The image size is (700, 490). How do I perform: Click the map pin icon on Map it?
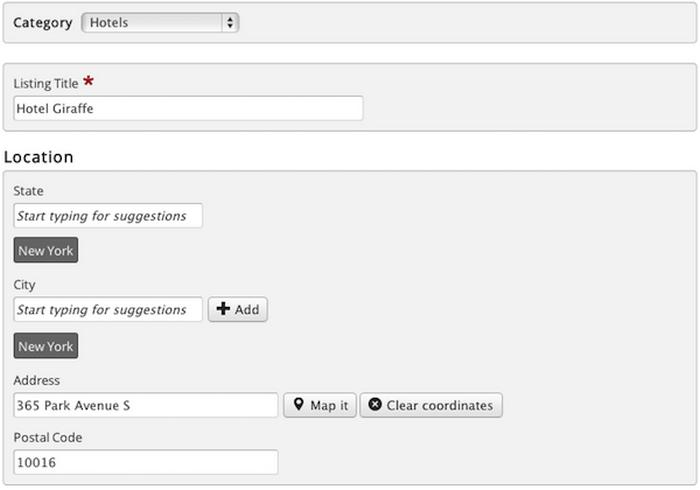pyautogui.click(x=298, y=405)
